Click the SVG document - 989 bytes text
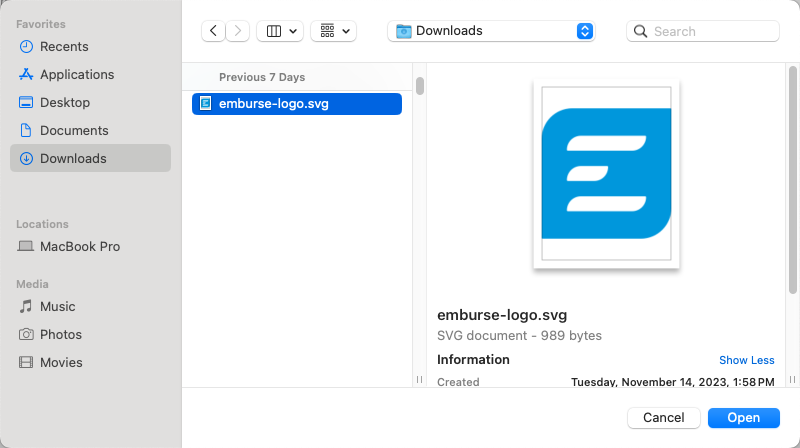 519,336
